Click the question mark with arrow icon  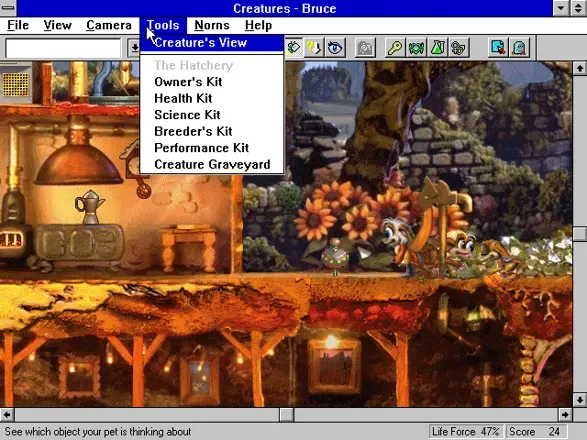pyautogui.click(x=314, y=48)
